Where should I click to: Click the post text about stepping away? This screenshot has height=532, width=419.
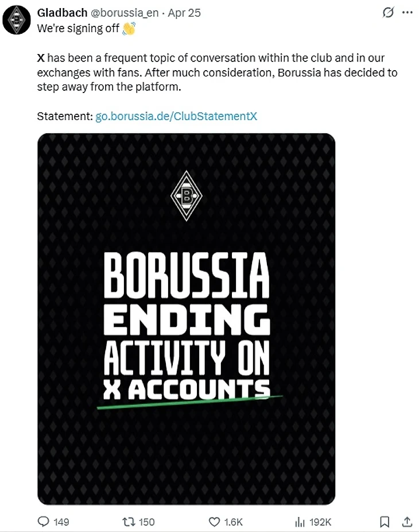(217, 72)
